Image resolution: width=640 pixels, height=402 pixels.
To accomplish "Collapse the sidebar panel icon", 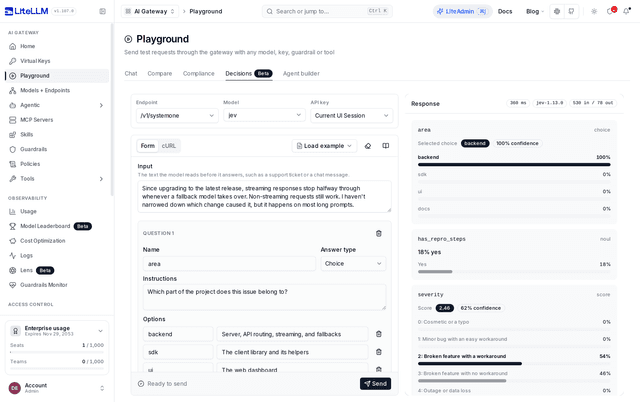I will coord(102,11).
